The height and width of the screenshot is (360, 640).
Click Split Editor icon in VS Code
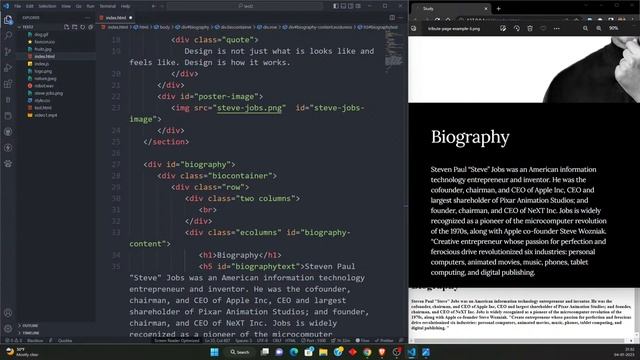tap(392, 18)
